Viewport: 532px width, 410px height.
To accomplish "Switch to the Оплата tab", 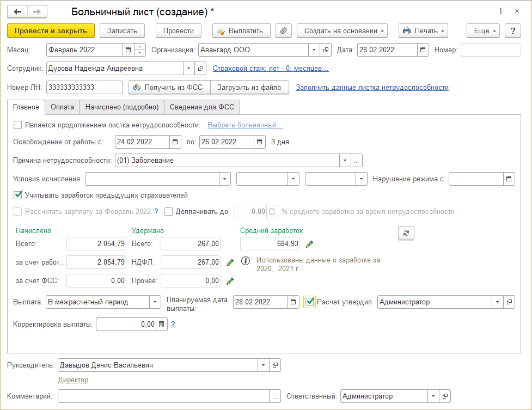I will coord(62,107).
